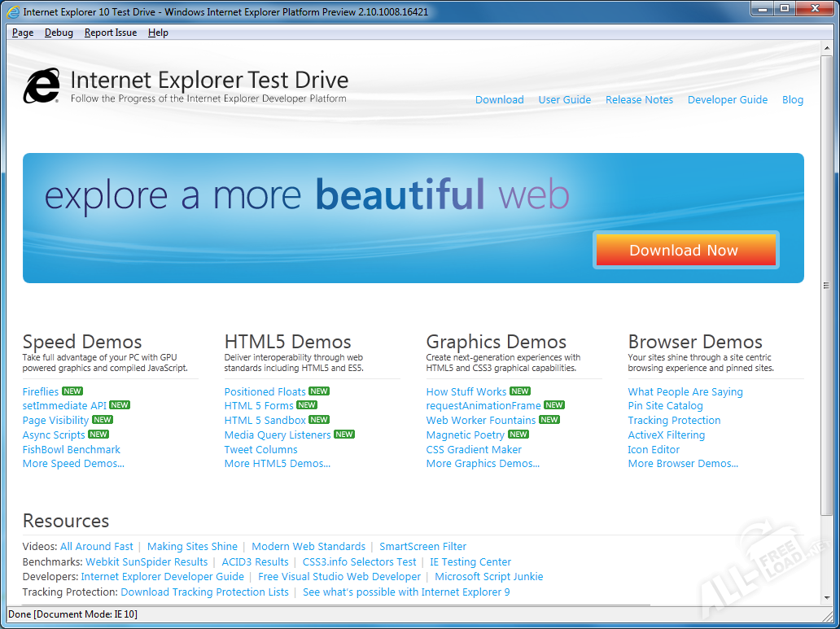The width and height of the screenshot is (840, 629).
Task: Show More HTML5 Demos
Action: click(x=277, y=464)
